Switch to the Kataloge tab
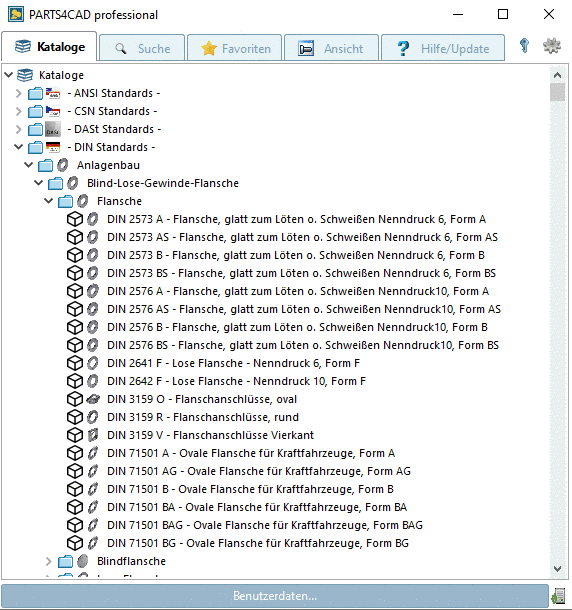Viewport: 572px width, 610px height. (x=49, y=47)
